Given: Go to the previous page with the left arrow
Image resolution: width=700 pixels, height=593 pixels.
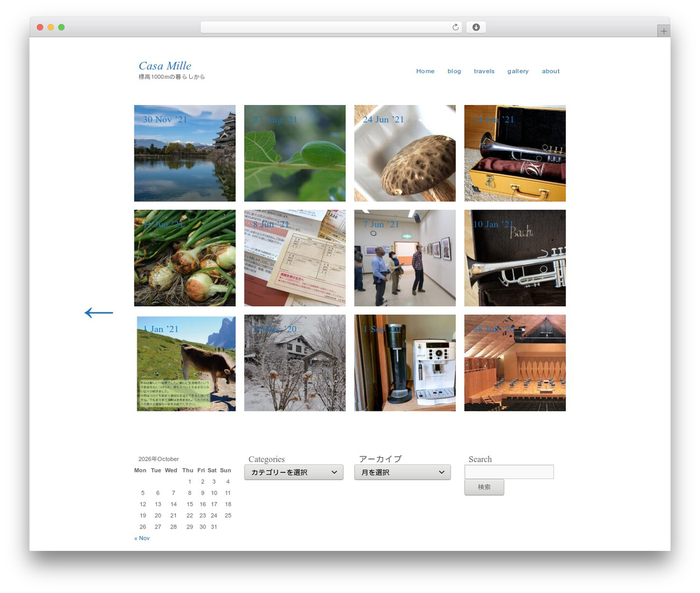Looking at the screenshot, I should pos(99,312).
